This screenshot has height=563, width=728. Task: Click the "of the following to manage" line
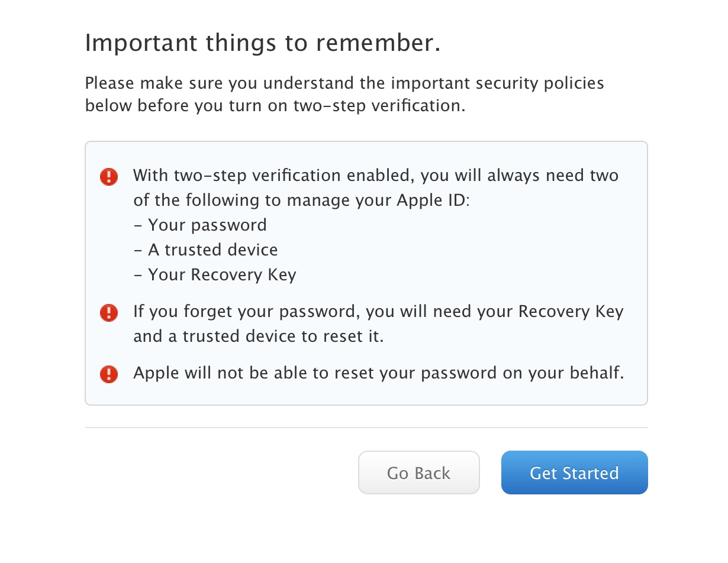point(301,200)
